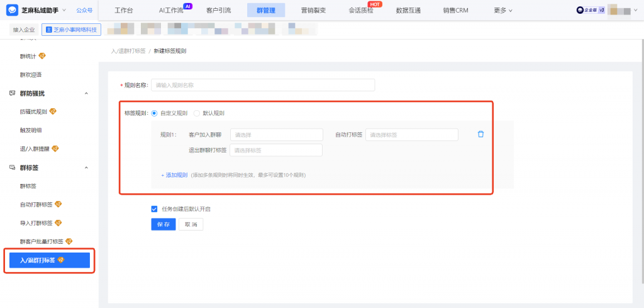Expand the 芝麻私域助手 product switcher
This screenshot has width=644, height=308.
[64, 10]
